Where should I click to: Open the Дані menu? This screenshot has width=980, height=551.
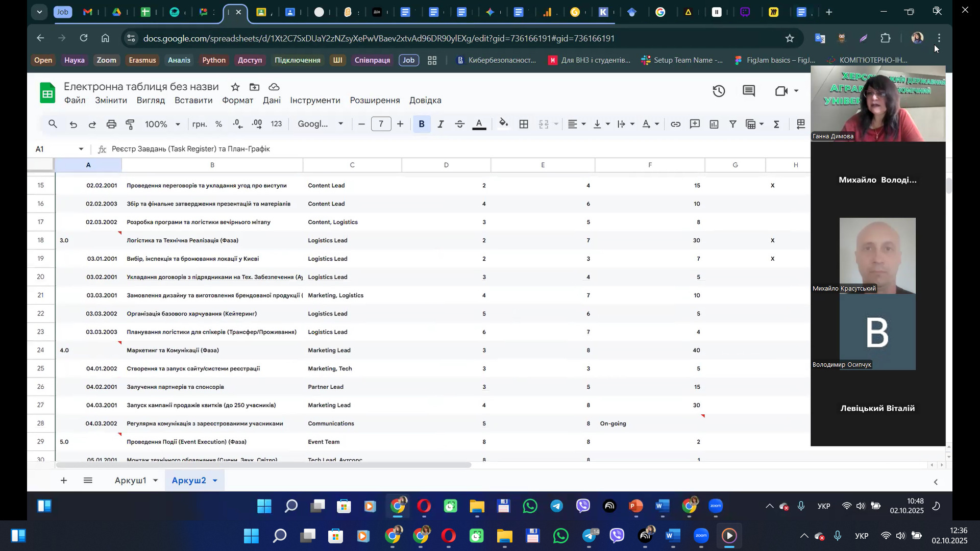272,101
